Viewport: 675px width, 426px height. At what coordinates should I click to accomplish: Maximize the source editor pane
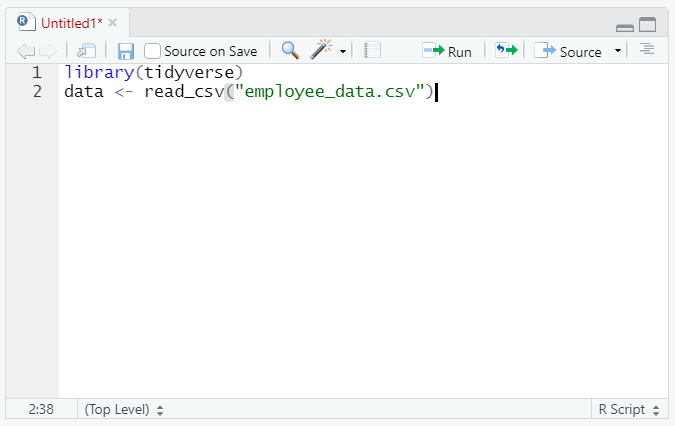point(647,25)
